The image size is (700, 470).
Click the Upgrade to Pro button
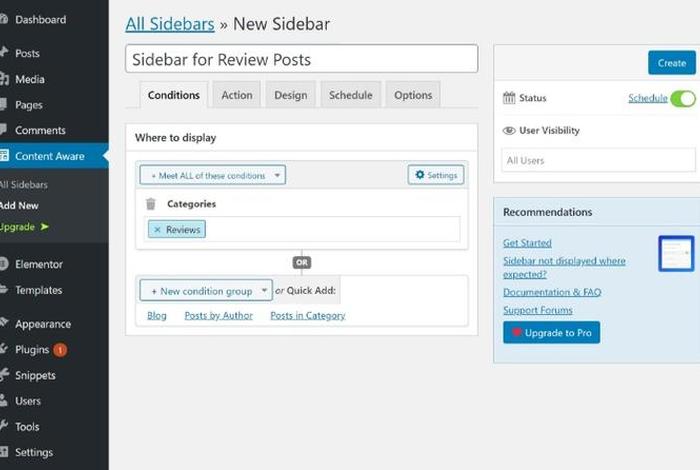[x=551, y=333]
